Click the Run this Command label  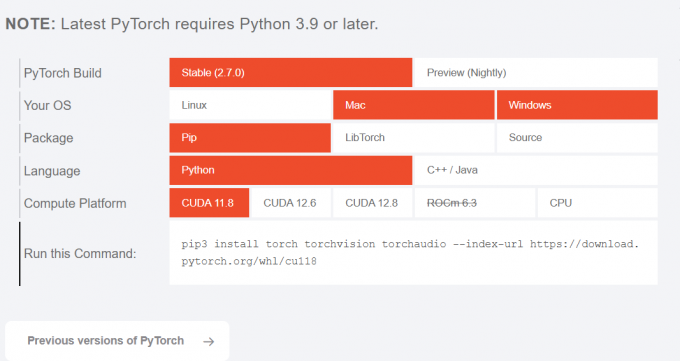[x=80, y=253]
